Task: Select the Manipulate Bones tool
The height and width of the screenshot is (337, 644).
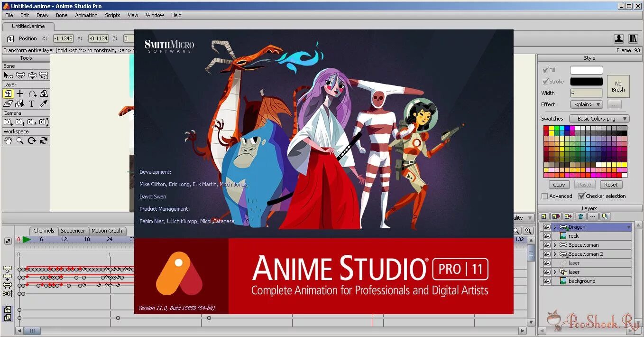Action: pyautogui.click(x=20, y=75)
